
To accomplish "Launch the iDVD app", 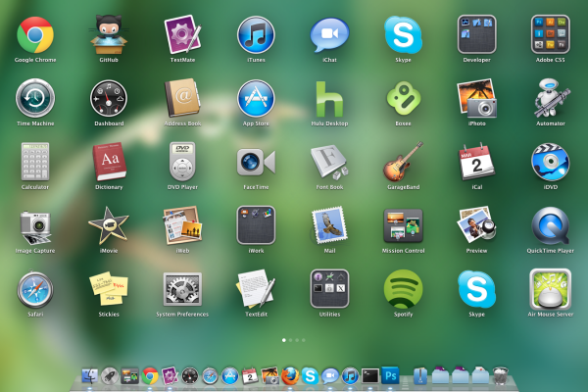I will coord(550,162).
